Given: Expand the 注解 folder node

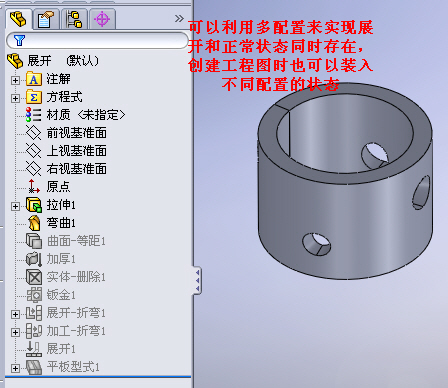Looking at the screenshot, I should point(15,80).
